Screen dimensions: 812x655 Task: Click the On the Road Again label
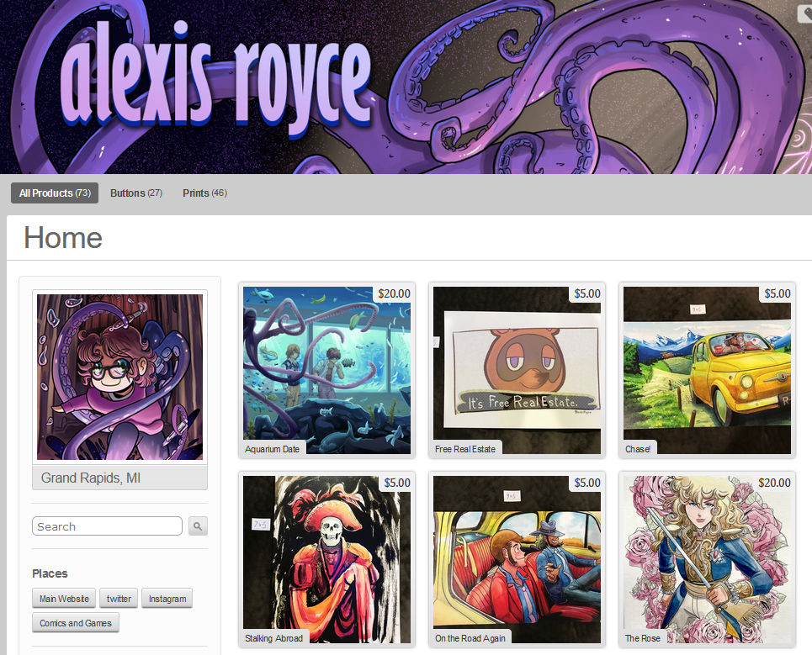470,638
